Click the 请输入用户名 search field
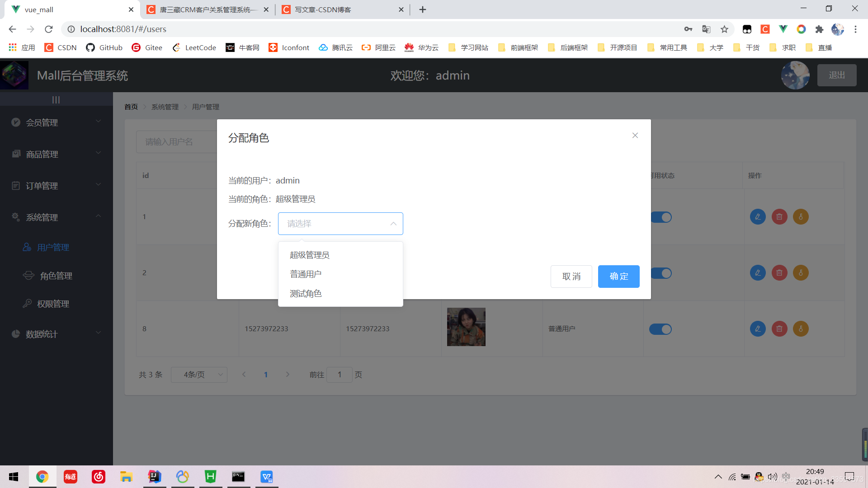Image resolution: width=868 pixels, height=488 pixels. [x=177, y=142]
